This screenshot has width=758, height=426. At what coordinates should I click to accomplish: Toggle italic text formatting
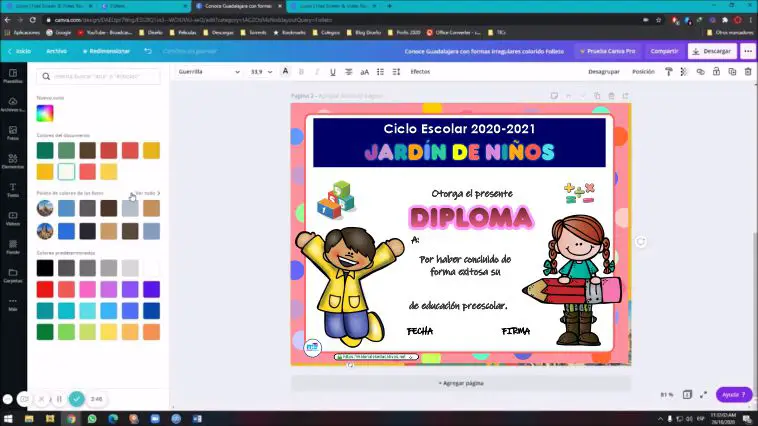point(317,72)
